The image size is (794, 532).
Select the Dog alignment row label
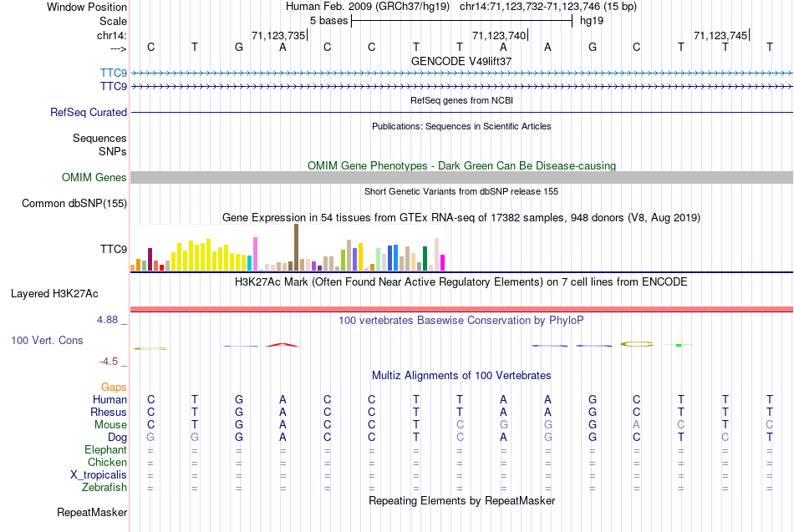[117, 438]
